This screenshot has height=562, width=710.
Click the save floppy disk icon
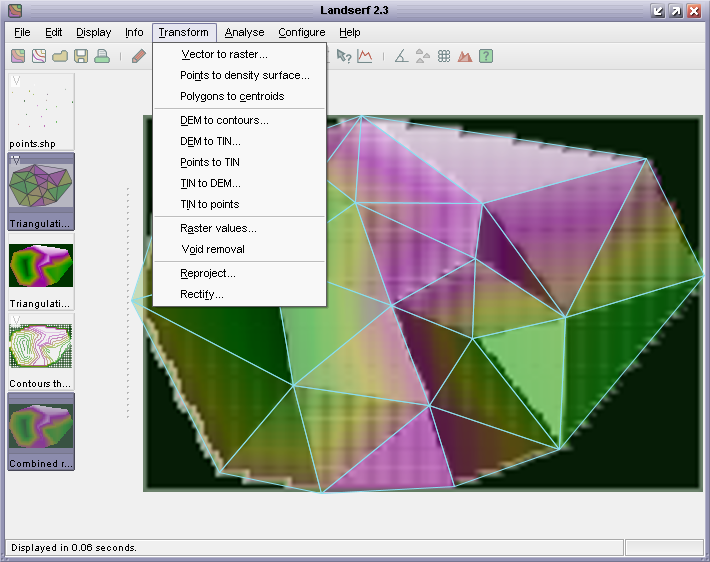point(81,56)
